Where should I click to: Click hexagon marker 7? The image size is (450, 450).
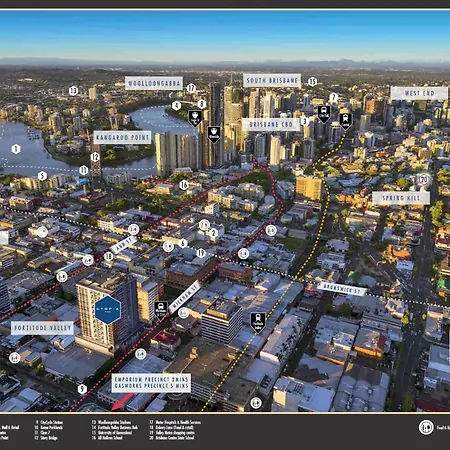coord(333,97)
